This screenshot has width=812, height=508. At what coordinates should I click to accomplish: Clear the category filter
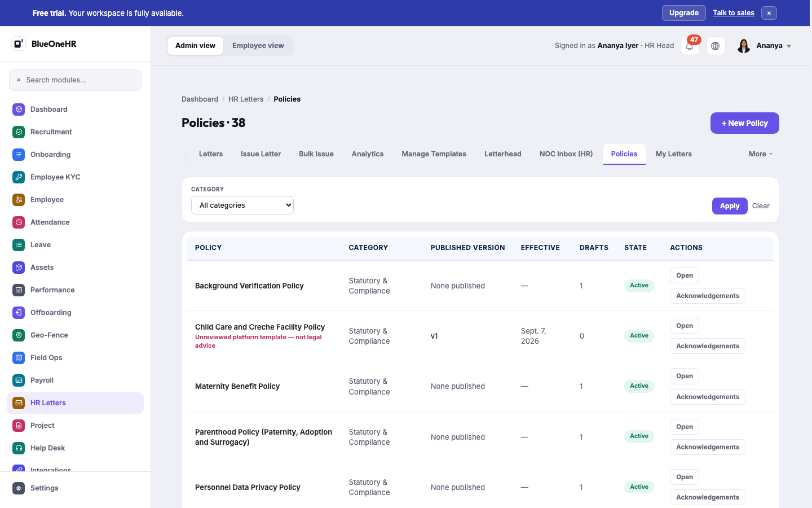click(x=761, y=206)
